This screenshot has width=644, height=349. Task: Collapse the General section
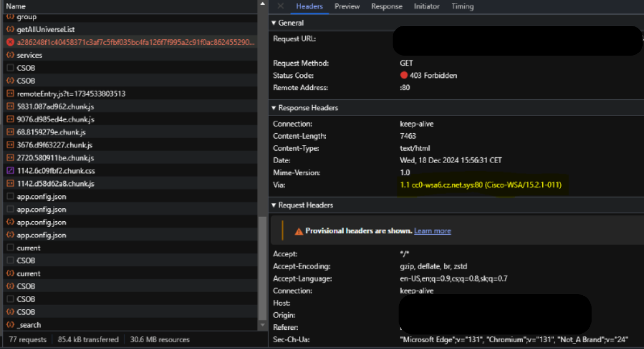click(x=274, y=23)
